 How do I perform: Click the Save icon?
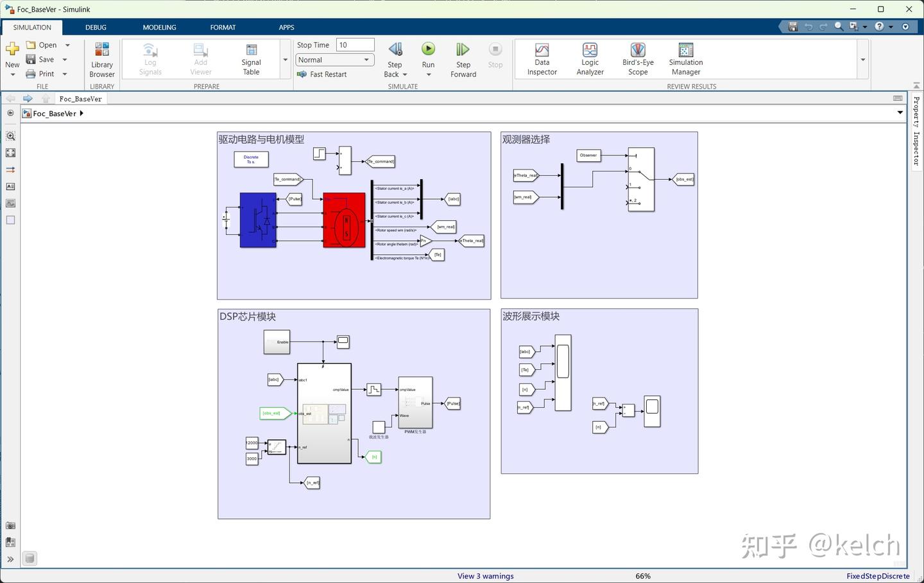pyautogui.click(x=31, y=59)
